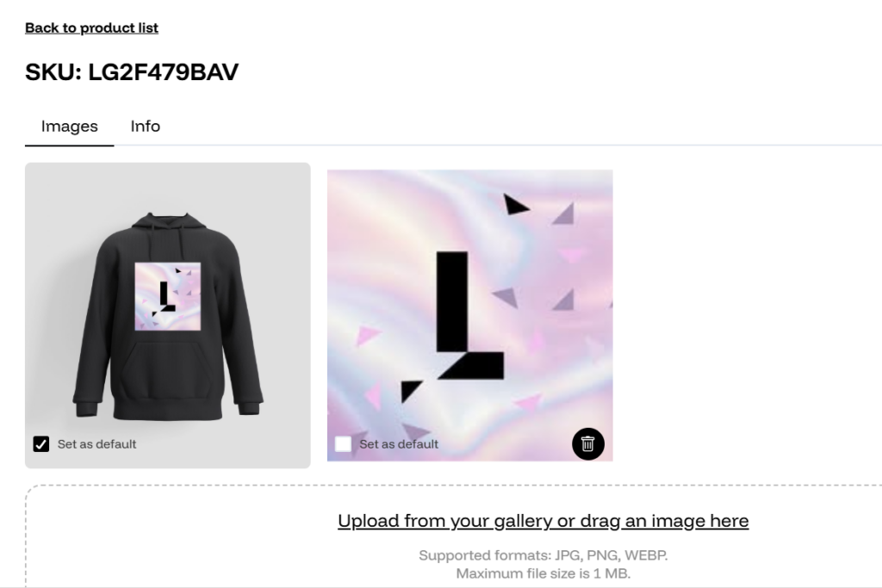
Task: Click the Set as default label under the hoodie
Action: click(96, 444)
